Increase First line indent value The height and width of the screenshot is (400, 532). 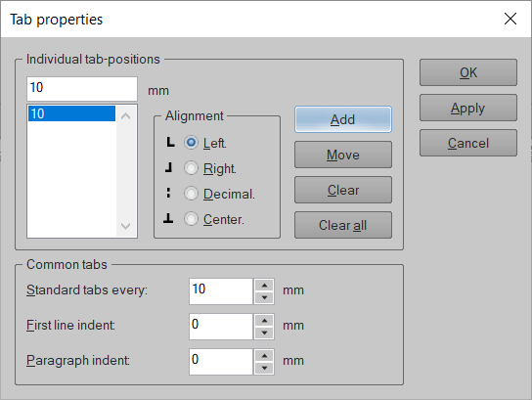pos(264,320)
